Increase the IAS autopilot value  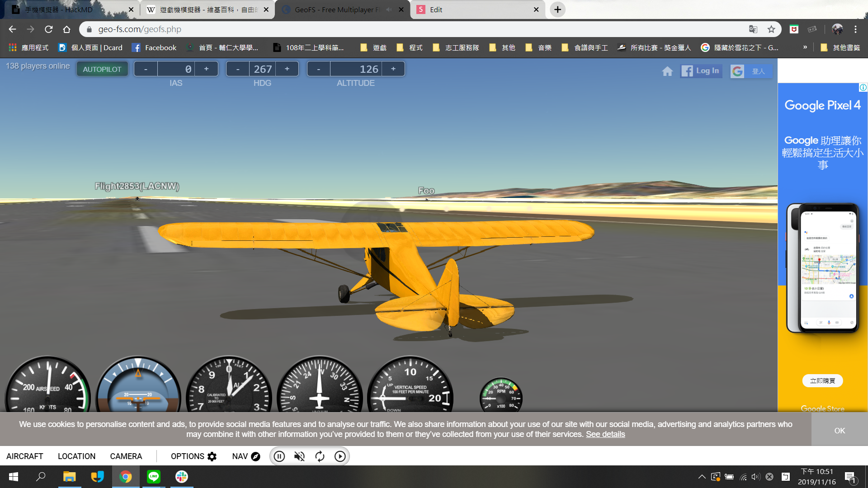pos(207,69)
